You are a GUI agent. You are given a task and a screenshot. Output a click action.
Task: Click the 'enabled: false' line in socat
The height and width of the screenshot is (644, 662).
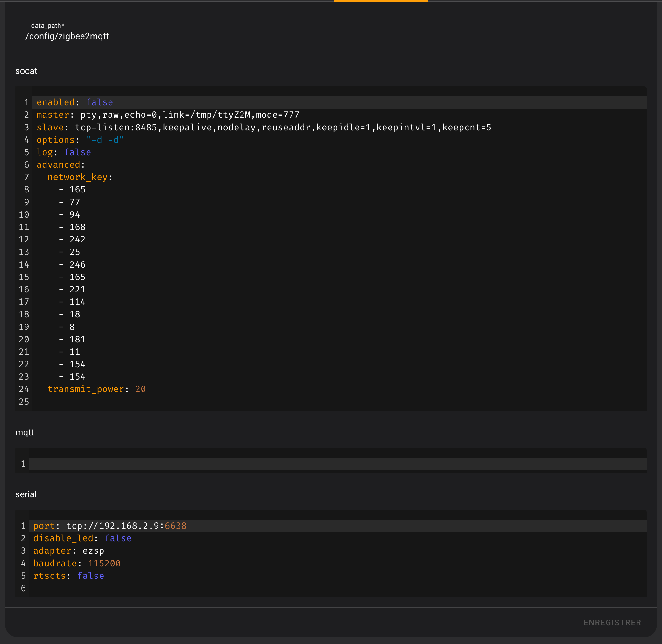339,102
